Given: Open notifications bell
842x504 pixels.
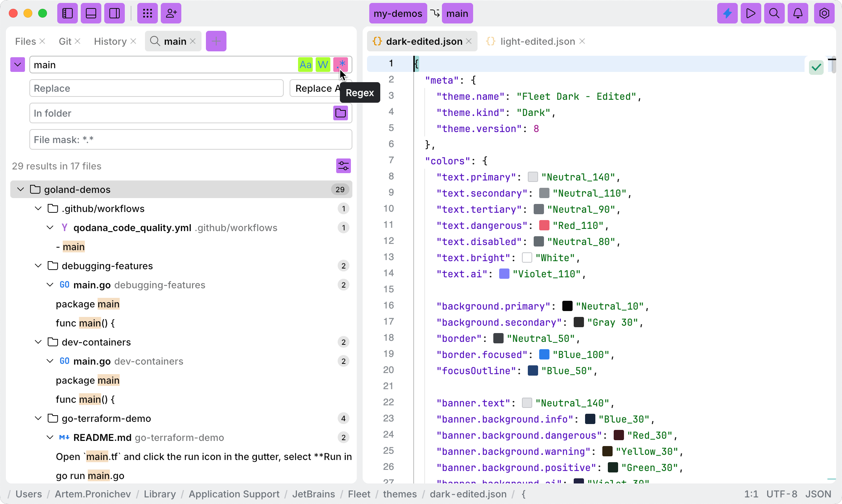Looking at the screenshot, I should click(798, 13).
